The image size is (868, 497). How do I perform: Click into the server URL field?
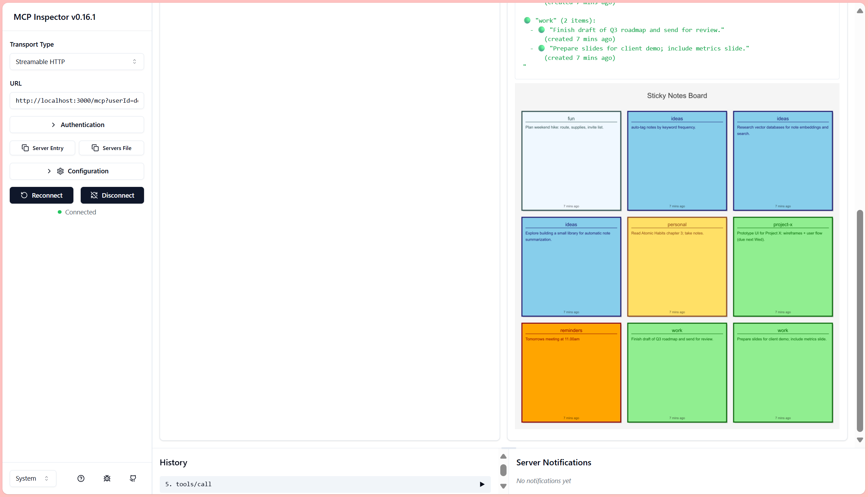click(77, 101)
